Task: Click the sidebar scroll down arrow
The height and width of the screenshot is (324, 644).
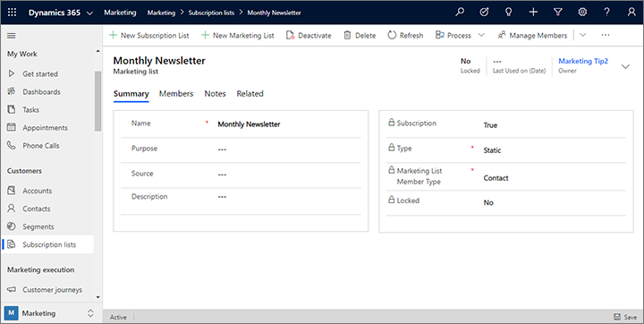Action: 97,297
